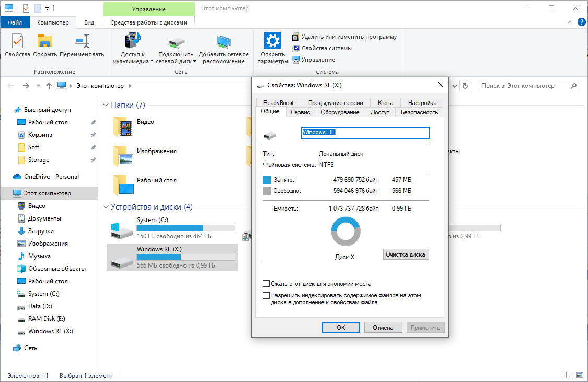Switch to large icons view
Image resolution: width=588 pixels, height=382 pixels.
point(580,375)
